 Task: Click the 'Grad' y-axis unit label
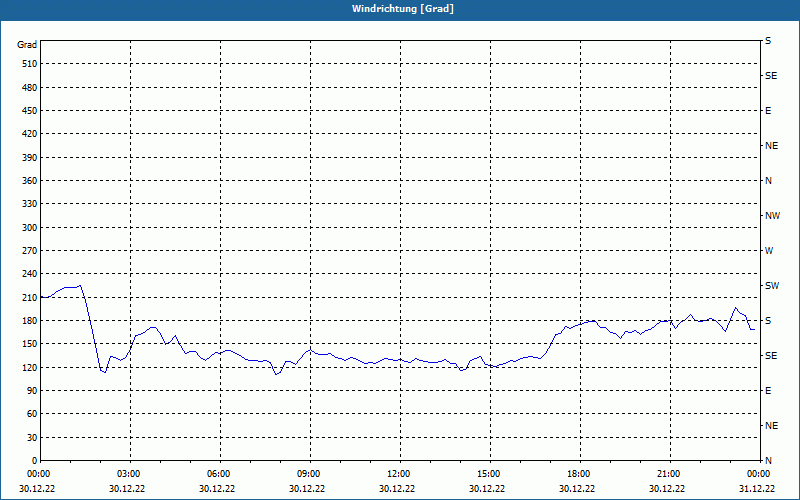pos(27,45)
